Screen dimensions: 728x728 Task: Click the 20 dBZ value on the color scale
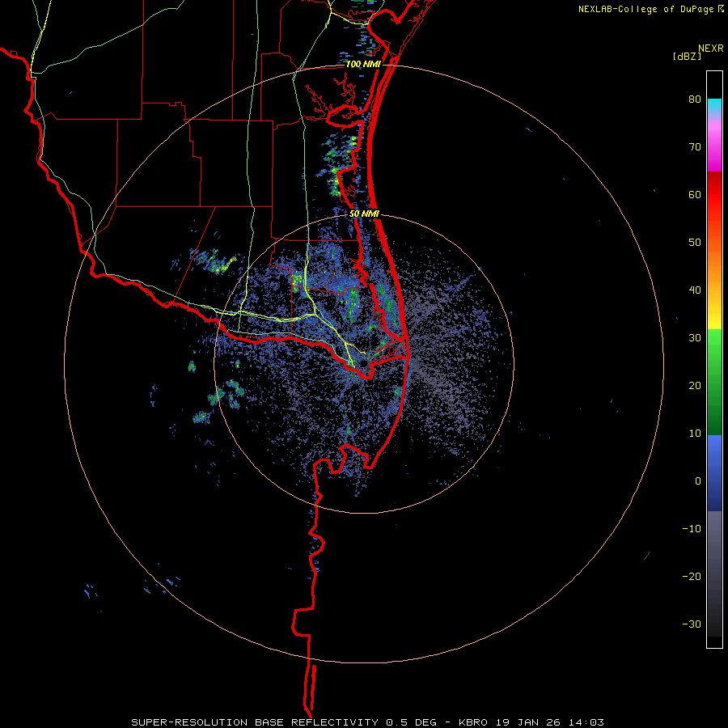(x=695, y=386)
